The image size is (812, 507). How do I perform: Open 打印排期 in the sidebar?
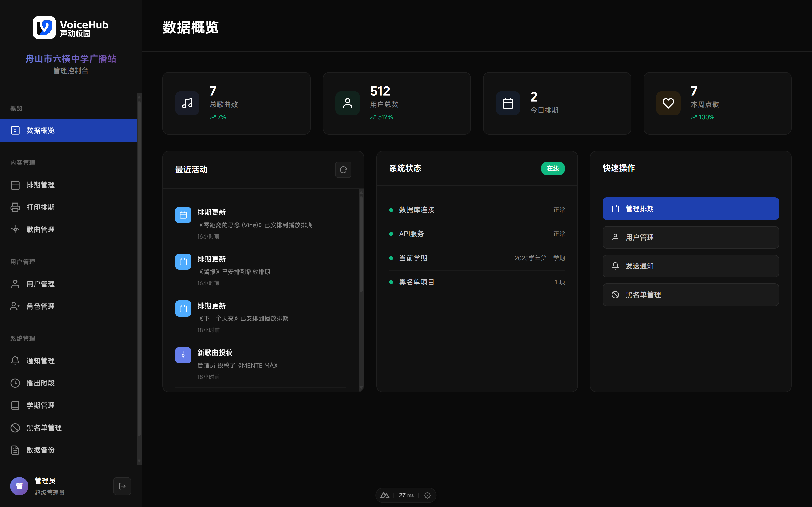(68, 207)
